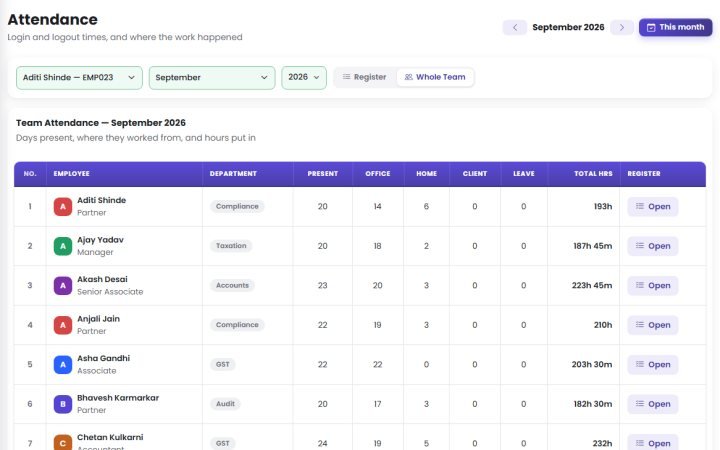
Task: Click the This month button
Action: [x=675, y=28]
